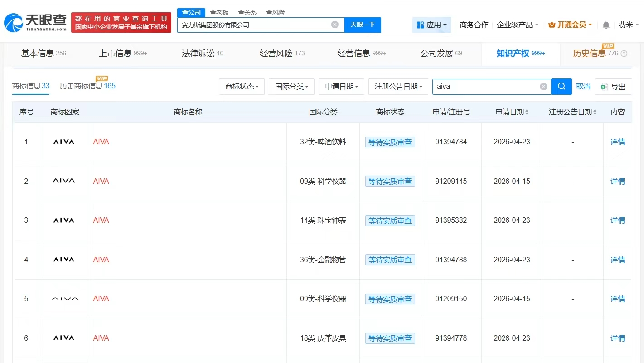Viewport: 644px width, 363px height.
Task: Open the 申请日期 filter dropdown
Action: pos(341,87)
